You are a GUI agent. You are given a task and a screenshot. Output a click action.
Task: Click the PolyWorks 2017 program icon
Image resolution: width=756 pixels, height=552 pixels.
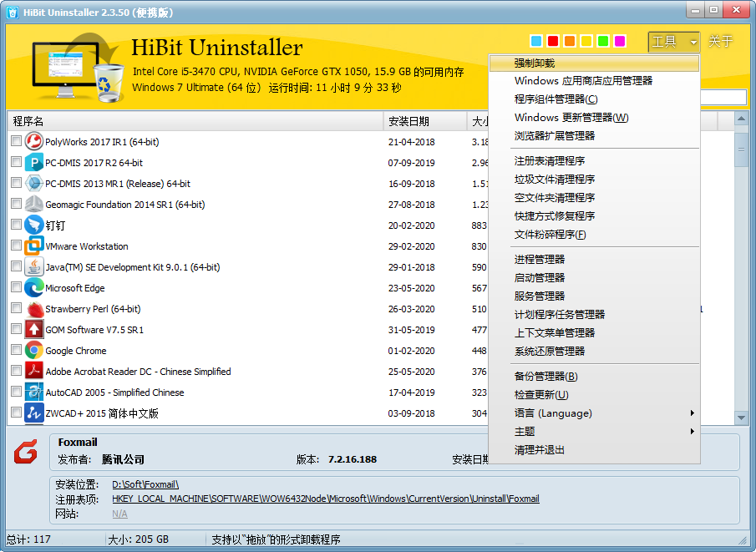coord(34,142)
